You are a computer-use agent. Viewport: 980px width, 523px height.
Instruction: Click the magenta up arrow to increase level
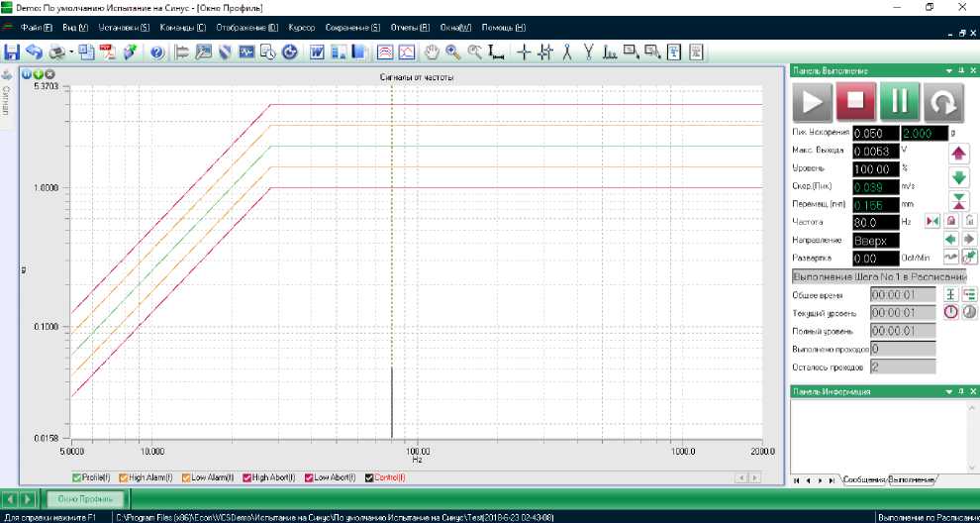pyautogui.click(x=958, y=153)
